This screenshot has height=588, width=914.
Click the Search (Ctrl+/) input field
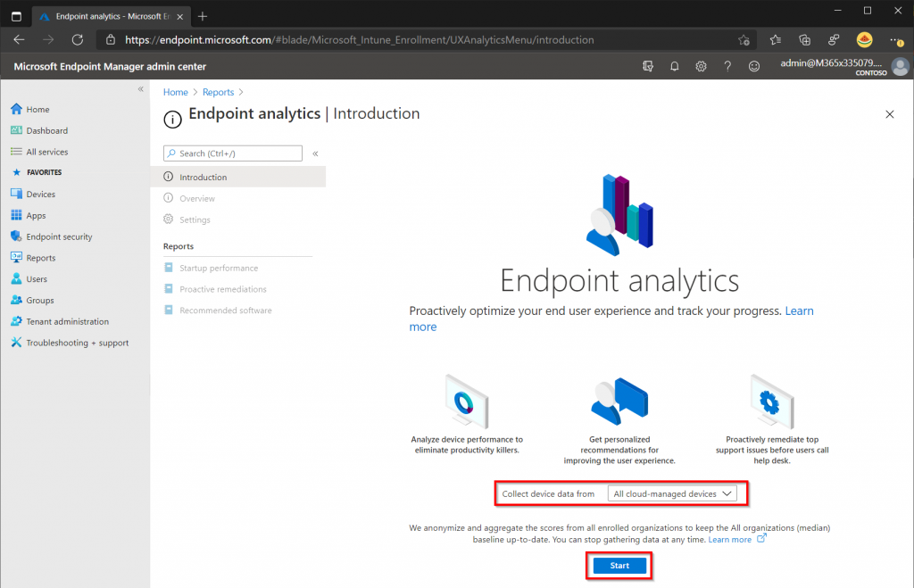point(233,153)
